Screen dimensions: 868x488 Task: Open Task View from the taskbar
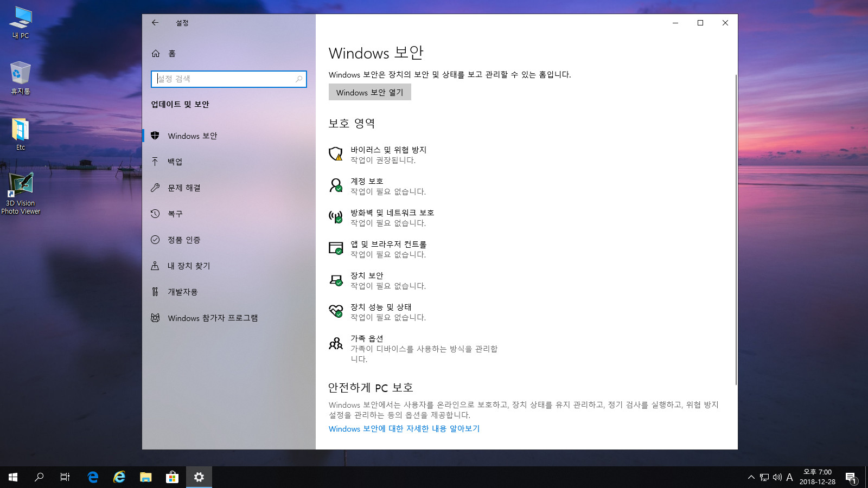[x=65, y=477]
